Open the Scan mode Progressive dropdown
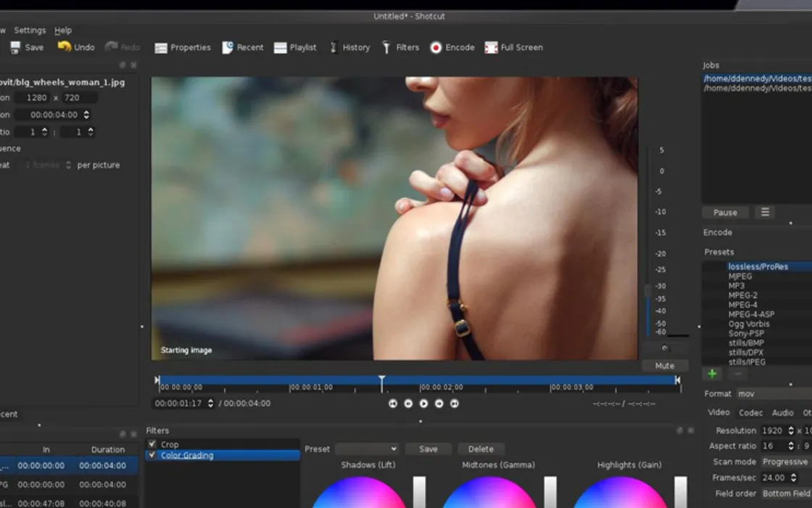The width and height of the screenshot is (812, 508). tap(786, 462)
